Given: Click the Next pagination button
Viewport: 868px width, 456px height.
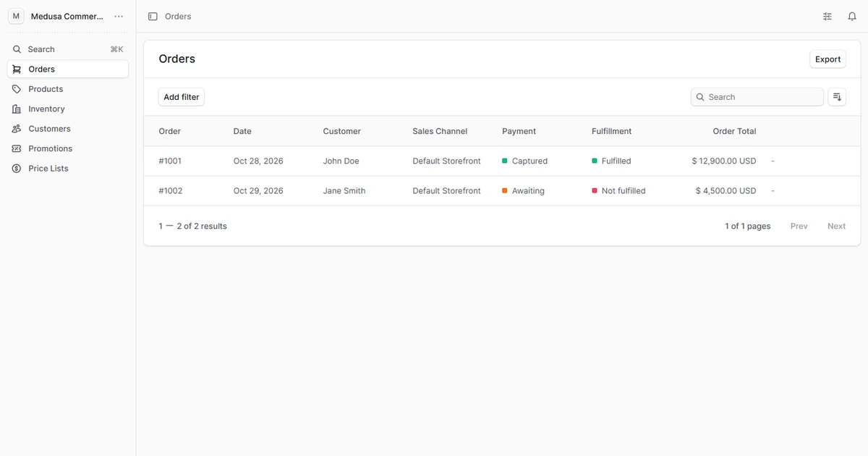Looking at the screenshot, I should 836,227.
